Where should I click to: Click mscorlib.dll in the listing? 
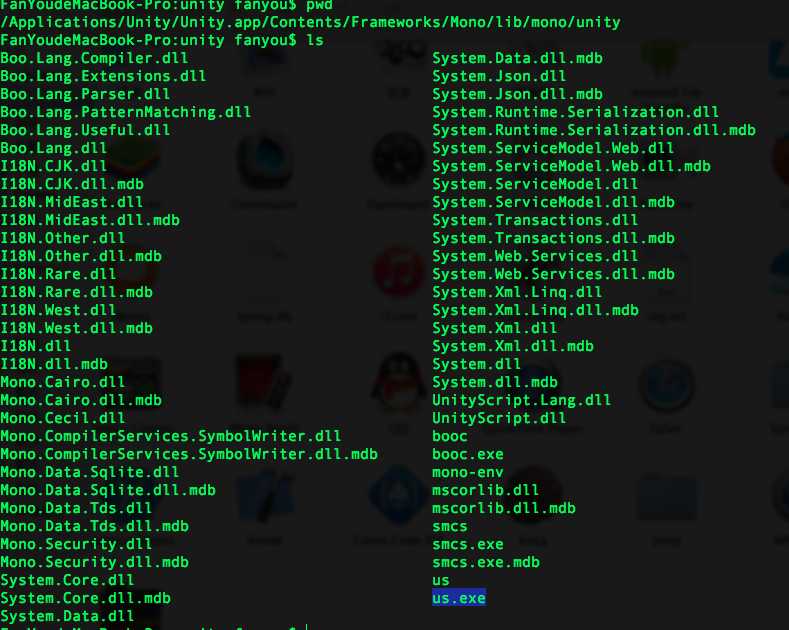(x=486, y=490)
